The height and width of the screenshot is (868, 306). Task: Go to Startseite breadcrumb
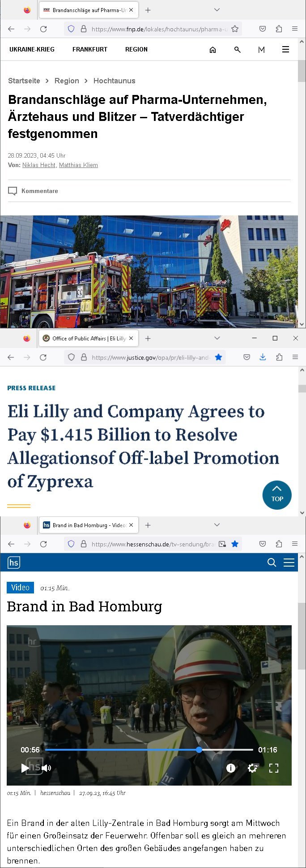24,81
